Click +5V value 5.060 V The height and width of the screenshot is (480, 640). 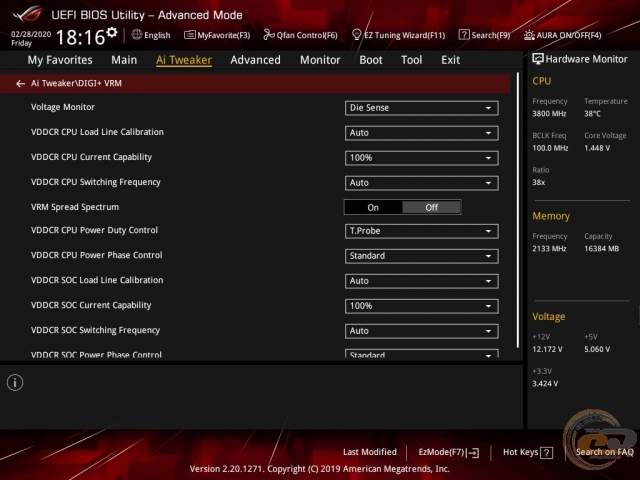[x=597, y=349]
